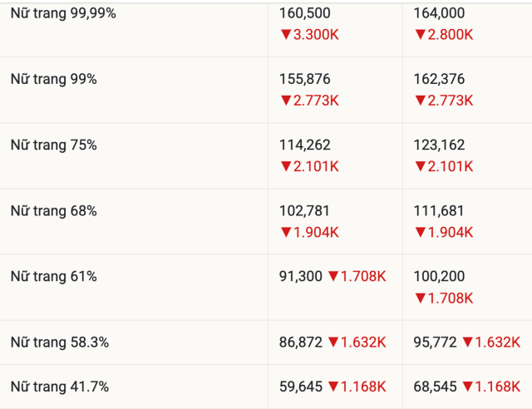Click the red ▼2.800K change indicator

click(443, 35)
